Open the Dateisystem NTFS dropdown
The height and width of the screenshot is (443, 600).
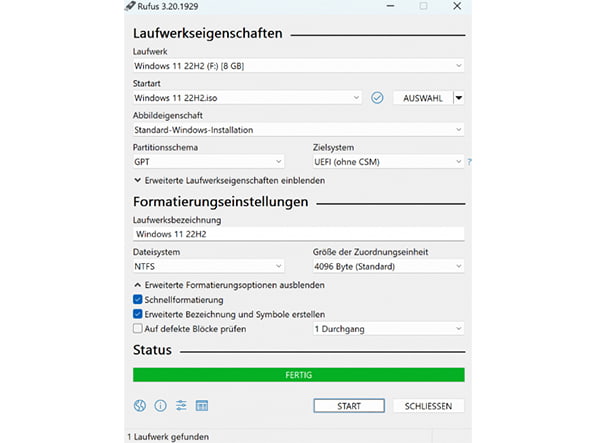[x=208, y=266]
